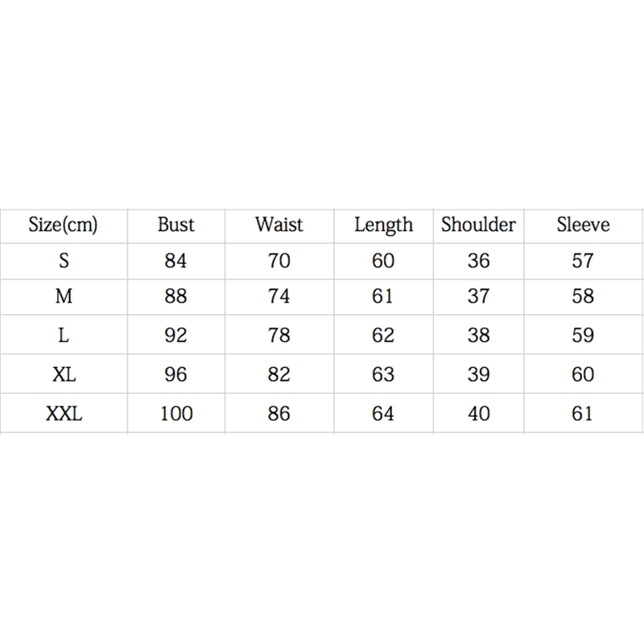
Task: Click the Shoulder column header
Action: 478,225
